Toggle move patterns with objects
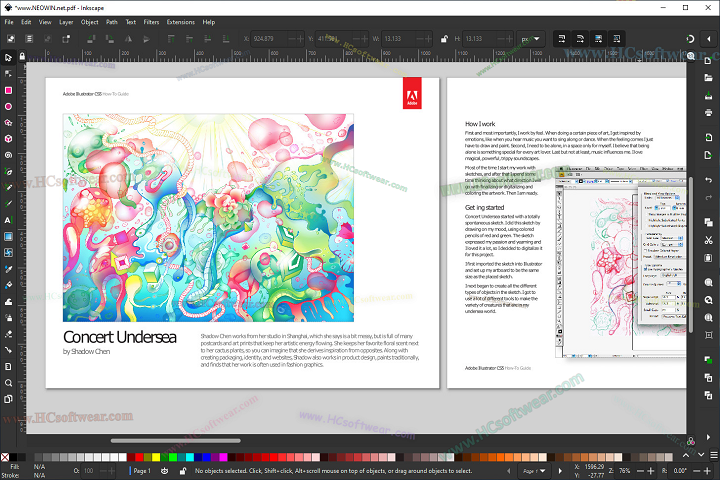The width and height of the screenshot is (720, 480). 617,39
